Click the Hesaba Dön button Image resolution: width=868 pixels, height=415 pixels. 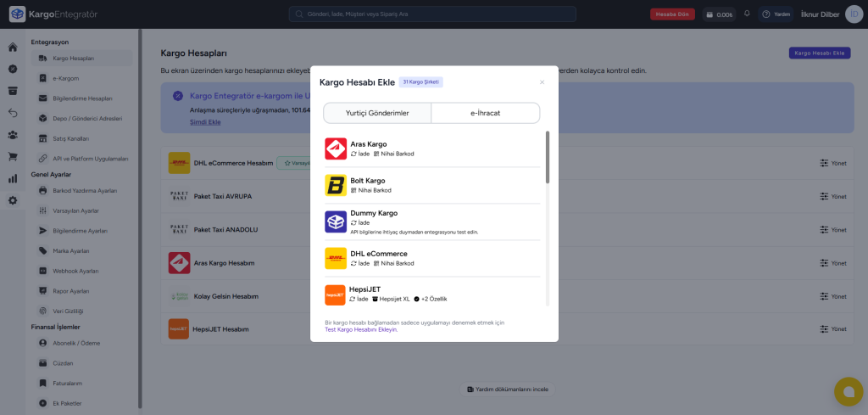pyautogui.click(x=672, y=14)
